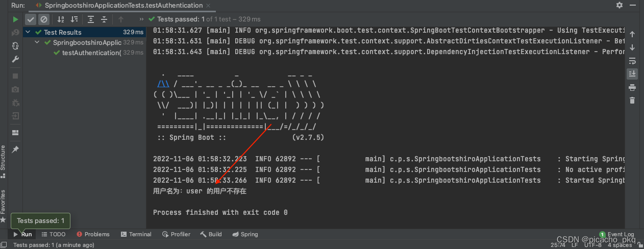This screenshot has width=644, height=249.
Task: Open the Problems tool window
Action: tap(93, 234)
